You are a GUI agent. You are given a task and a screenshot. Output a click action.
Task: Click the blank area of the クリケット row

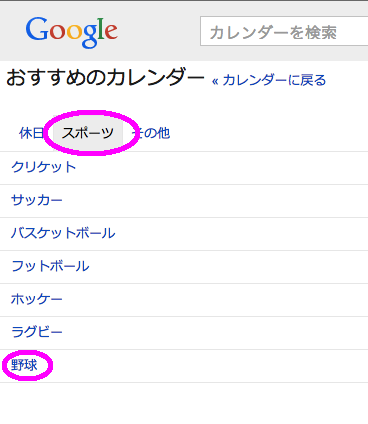pos(220,168)
